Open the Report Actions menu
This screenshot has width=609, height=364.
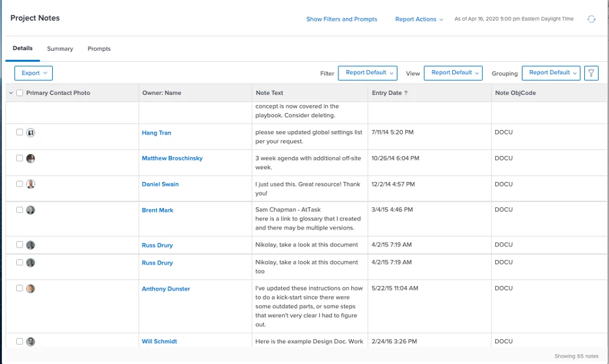tap(419, 19)
